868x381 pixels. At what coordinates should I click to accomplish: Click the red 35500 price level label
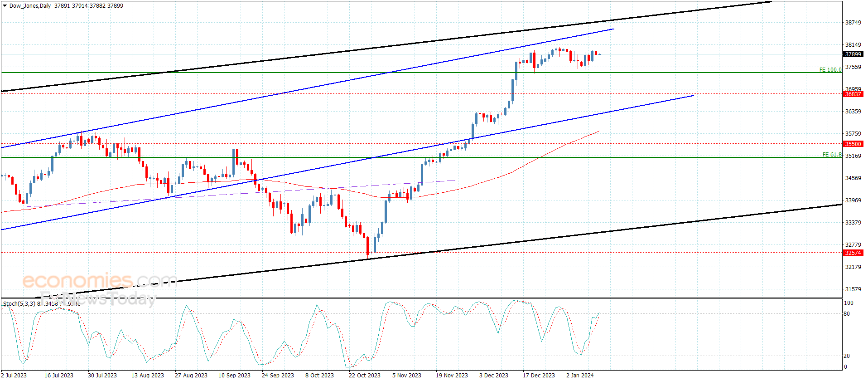point(853,144)
